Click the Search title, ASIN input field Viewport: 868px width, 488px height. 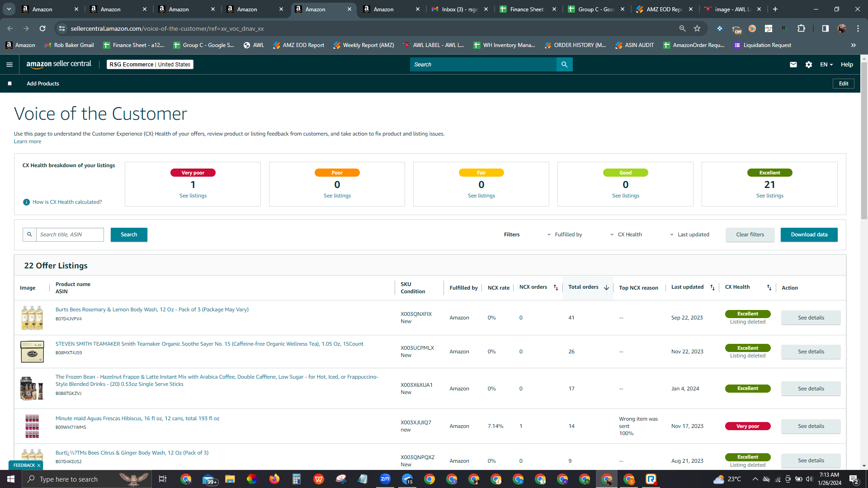70,235
